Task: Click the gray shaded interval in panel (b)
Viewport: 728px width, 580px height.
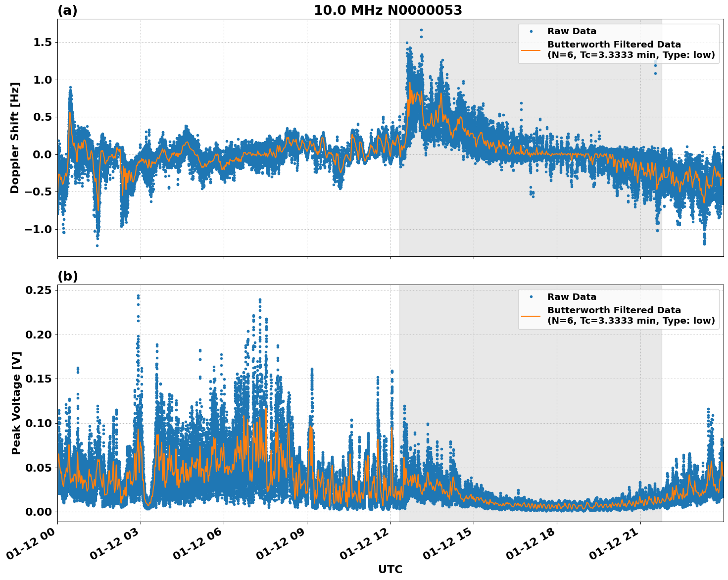Action: point(531,403)
